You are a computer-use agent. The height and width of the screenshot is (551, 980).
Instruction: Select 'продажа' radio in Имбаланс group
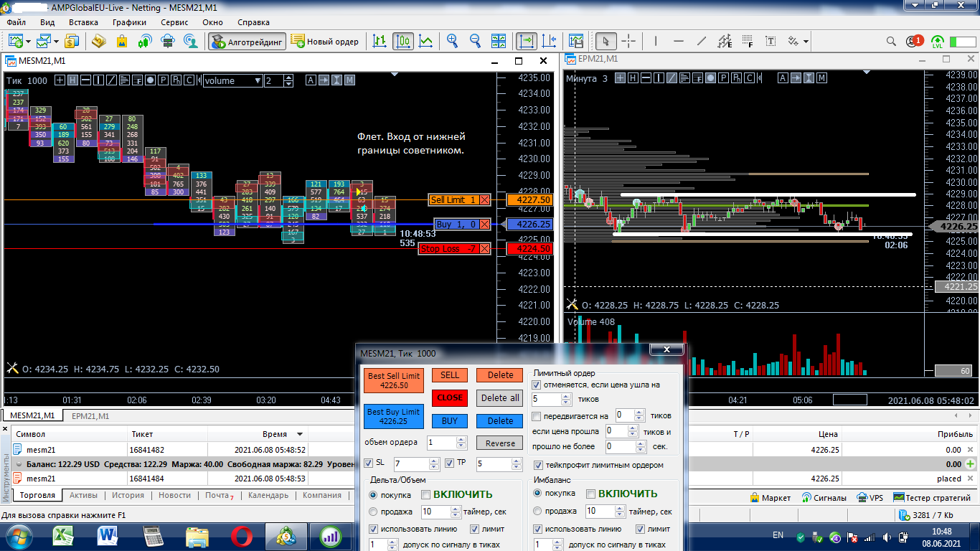coord(538,511)
